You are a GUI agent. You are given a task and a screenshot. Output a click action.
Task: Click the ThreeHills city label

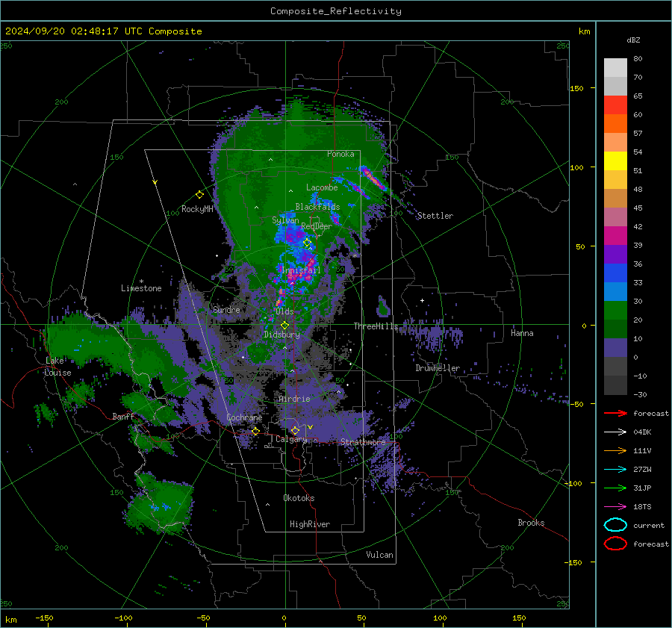click(376, 326)
